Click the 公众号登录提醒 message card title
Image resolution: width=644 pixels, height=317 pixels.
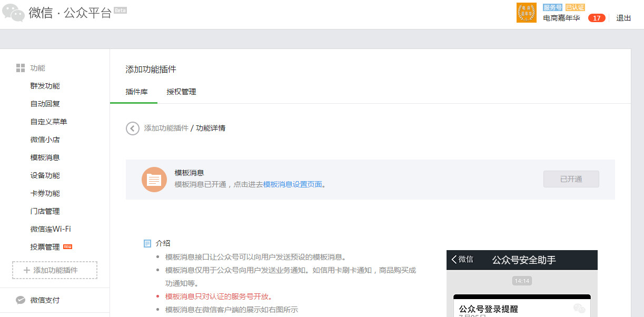tap(489, 309)
